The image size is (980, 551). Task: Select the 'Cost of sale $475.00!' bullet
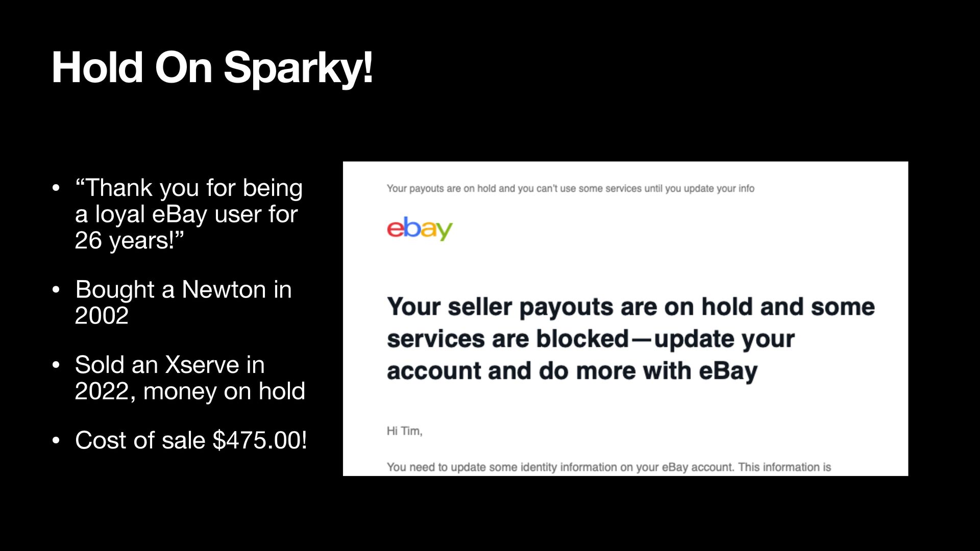[190, 440]
